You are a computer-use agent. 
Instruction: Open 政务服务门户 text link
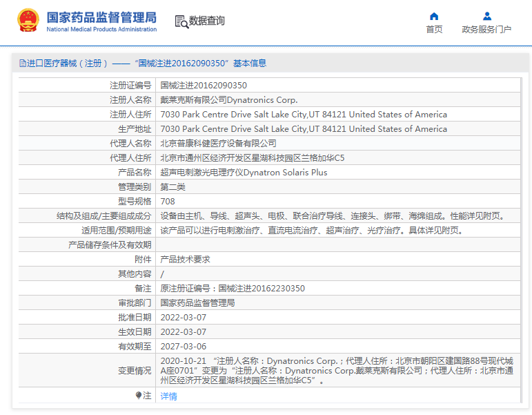tap(486, 30)
